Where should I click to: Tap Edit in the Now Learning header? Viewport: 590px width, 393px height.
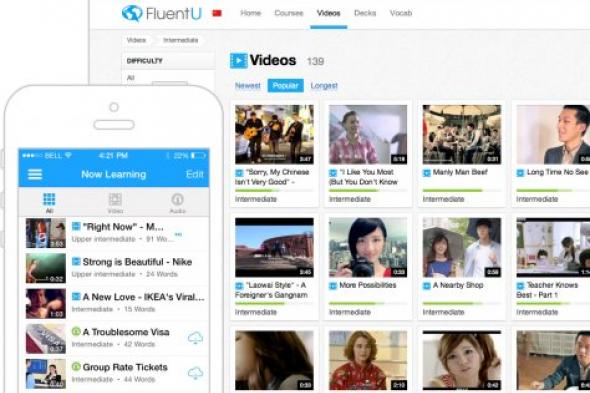coord(194,174)
